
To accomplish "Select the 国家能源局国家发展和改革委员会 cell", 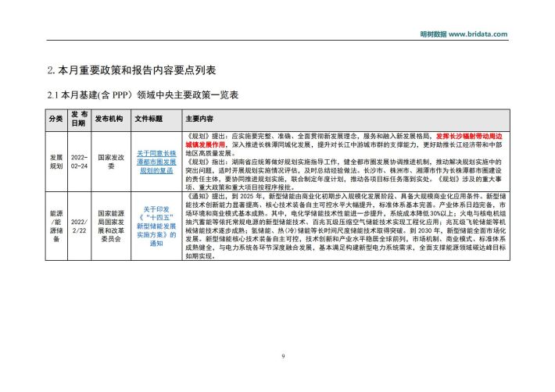I will pyautogui.click(x=111, y=226).
